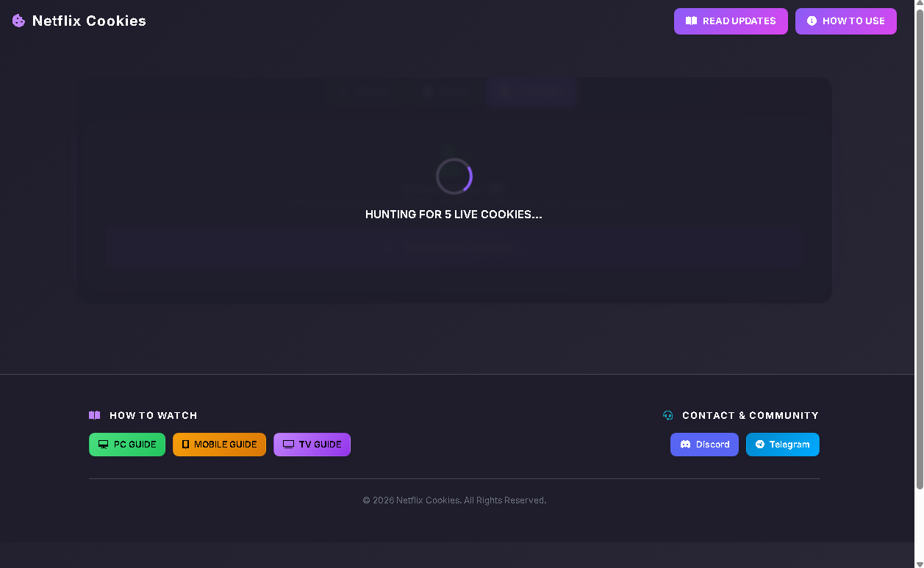Click the scrollbar down arrow
Screen dimensions: 924x568
click(919, 563)
